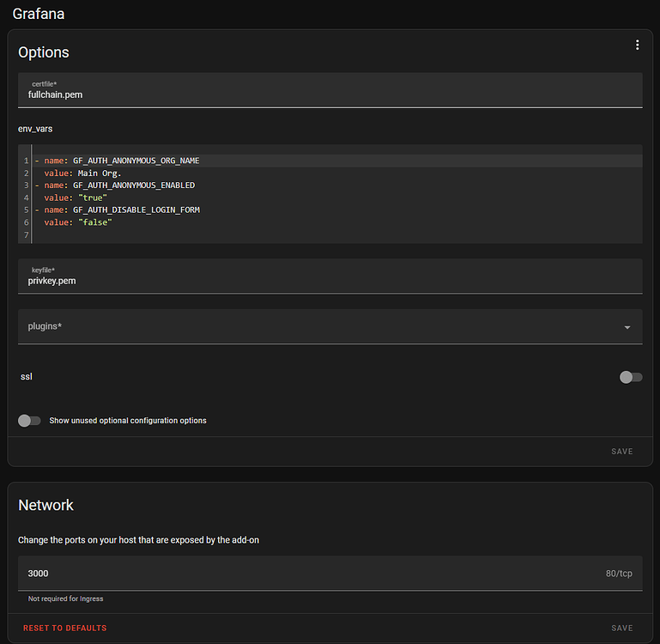Click the "true" value in env_vars editor
The width and height of the screenshot is (660, 644).
[x=93, y=197]
